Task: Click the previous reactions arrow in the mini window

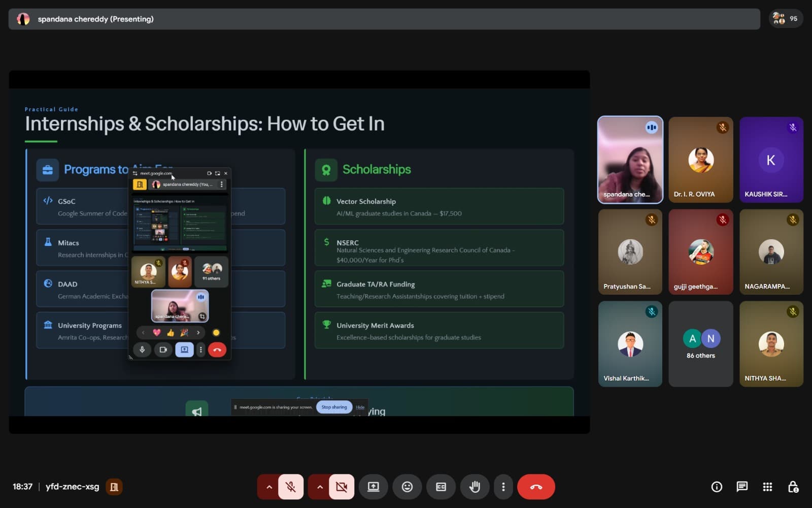Action: [x=143, y=333]
